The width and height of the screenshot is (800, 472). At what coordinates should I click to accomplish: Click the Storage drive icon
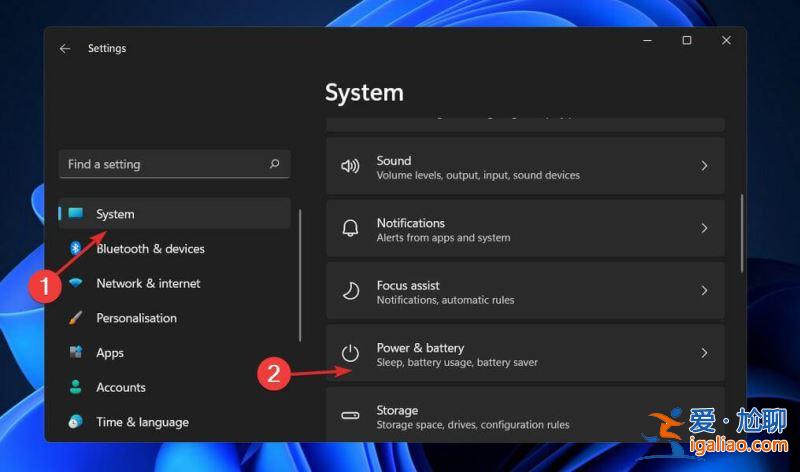350,415
